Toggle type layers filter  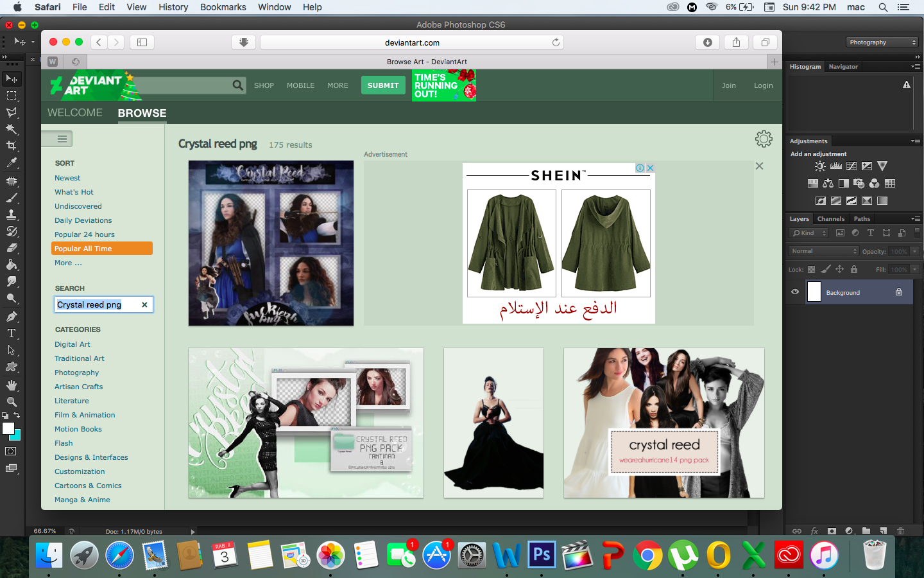(x=871, y=233)
